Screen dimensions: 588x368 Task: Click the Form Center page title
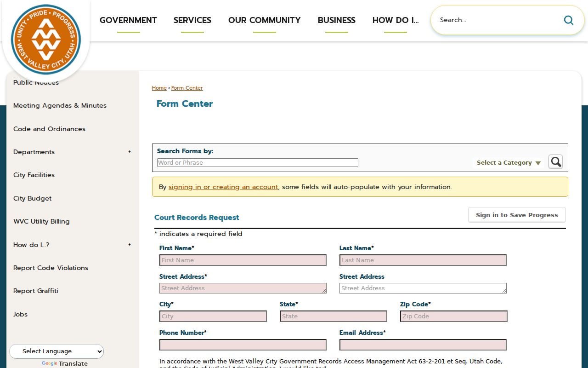pos(185,104)
